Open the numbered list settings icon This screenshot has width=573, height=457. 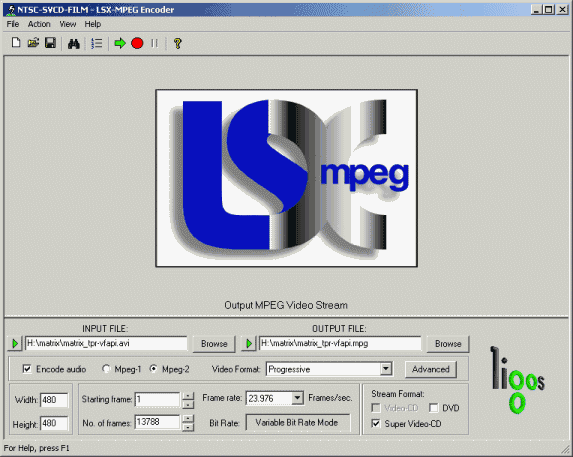tap(97, 44)
